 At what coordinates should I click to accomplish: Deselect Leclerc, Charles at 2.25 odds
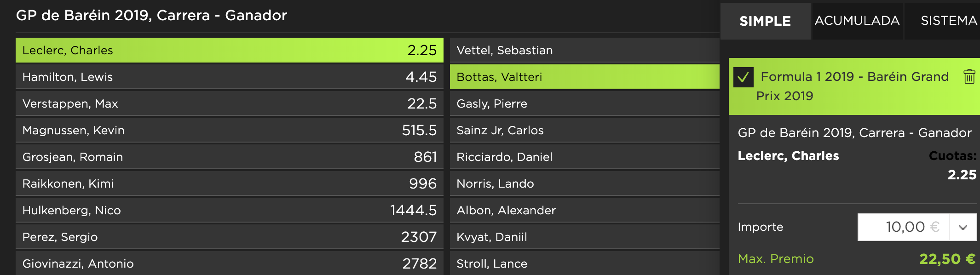click(230, 50)
